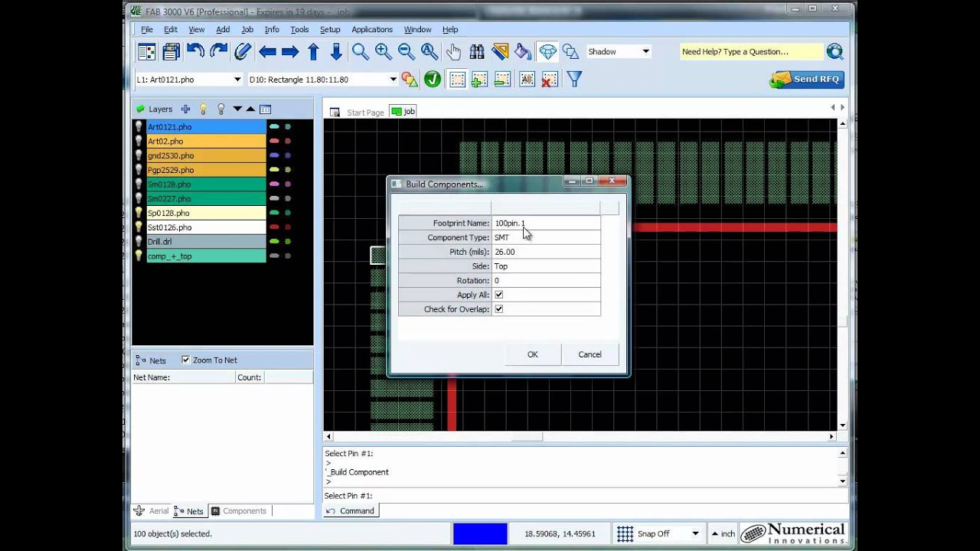Click the clear selection red X icon
The height and width of the screenshot is (551, 980).
(550, 79)
